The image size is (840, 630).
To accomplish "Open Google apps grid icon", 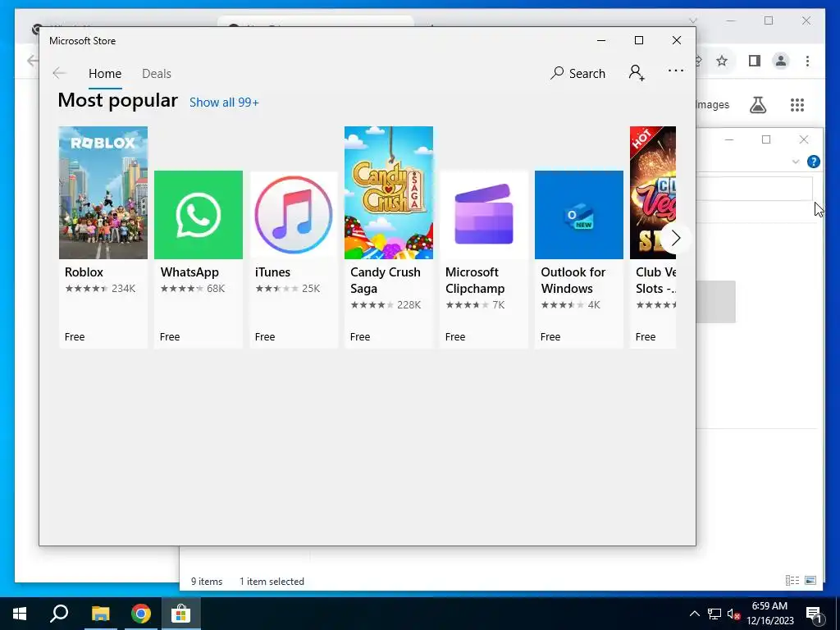I will [797, 105].
